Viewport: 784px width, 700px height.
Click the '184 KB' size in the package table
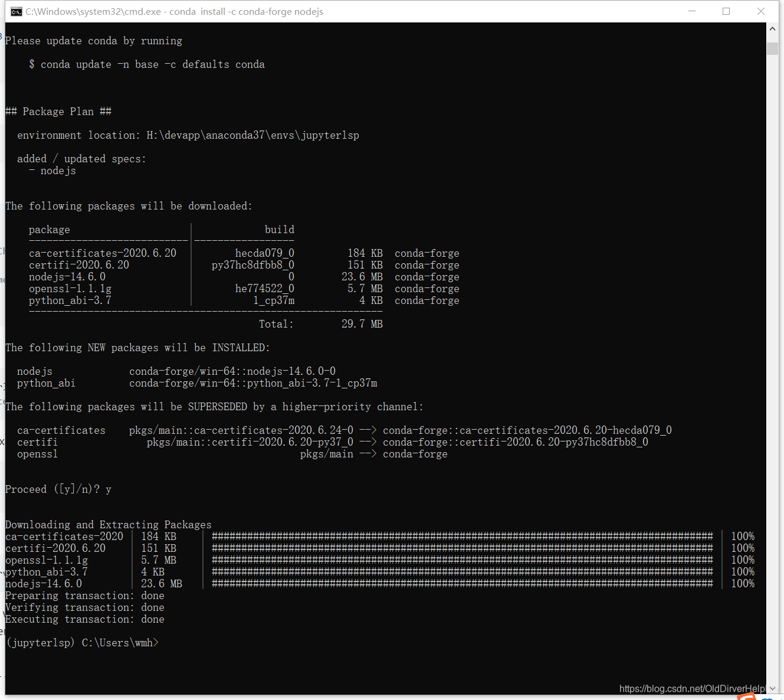pos(365,253)
